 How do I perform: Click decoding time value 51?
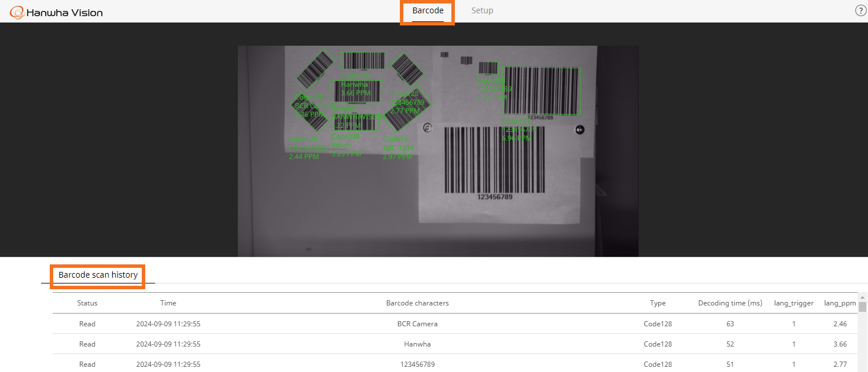pos(730,364)
